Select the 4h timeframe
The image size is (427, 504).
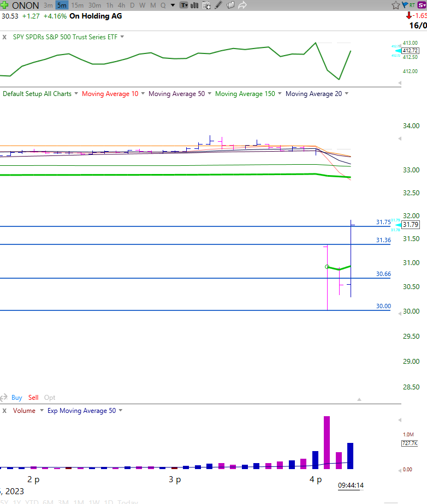click(121, 5)
